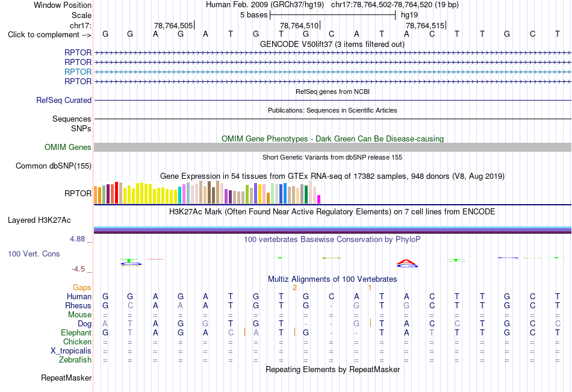Click the orange gap count '1'
The width and height of the screenshot is (572, 392).
370,288
